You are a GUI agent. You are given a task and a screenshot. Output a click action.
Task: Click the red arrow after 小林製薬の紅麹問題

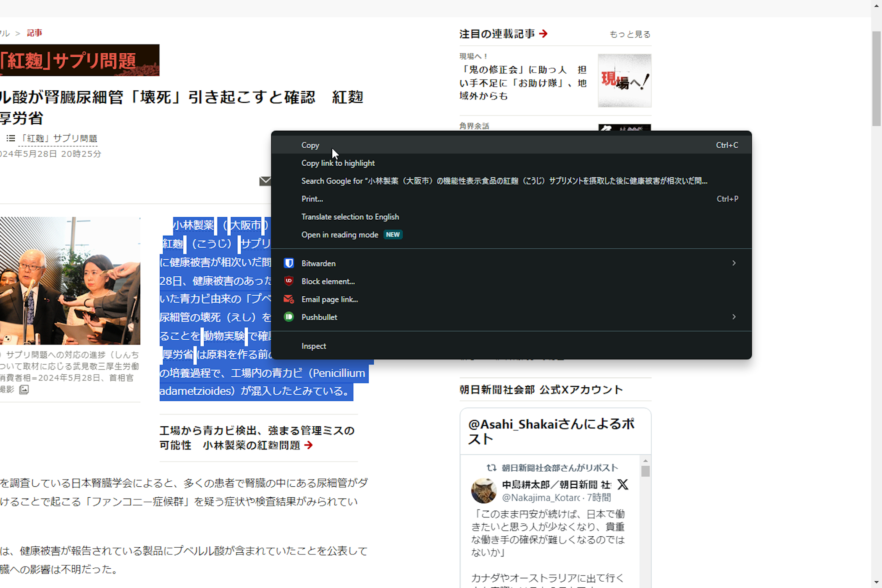point(309,445)
